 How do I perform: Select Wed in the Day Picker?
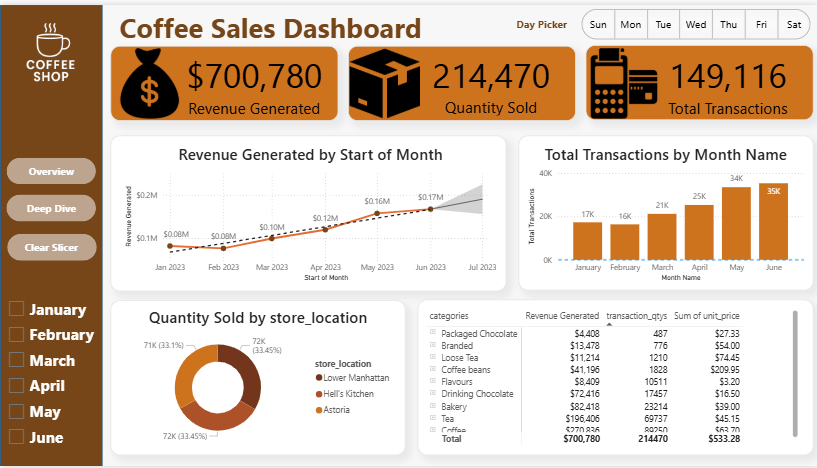click(696, 24)
